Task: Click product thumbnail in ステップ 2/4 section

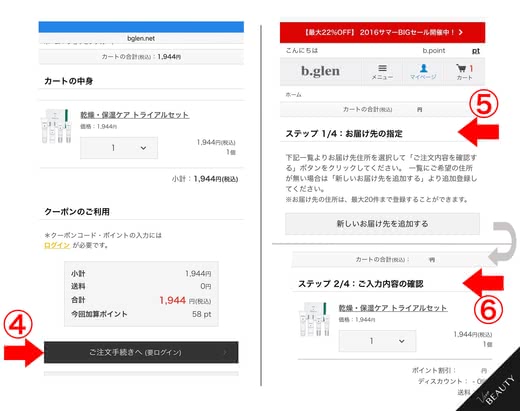Action: coord(315,319)
